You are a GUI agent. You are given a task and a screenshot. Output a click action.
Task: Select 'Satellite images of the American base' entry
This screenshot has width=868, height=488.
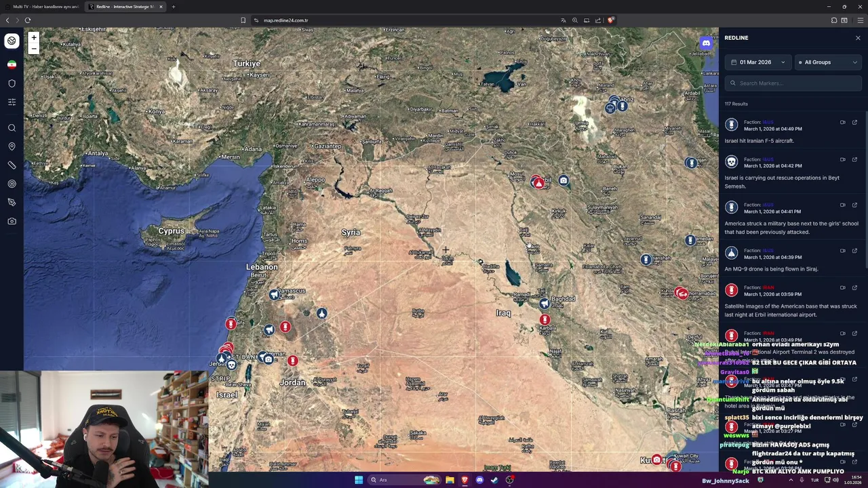pyautogui.click(x=791, y=301)
